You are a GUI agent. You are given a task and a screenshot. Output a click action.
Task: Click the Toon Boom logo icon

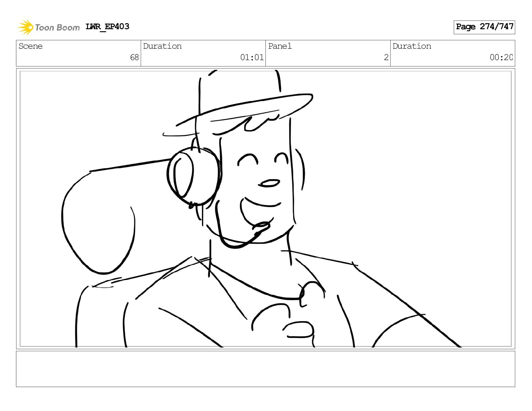pyautogui.click(x=25, y=27)
